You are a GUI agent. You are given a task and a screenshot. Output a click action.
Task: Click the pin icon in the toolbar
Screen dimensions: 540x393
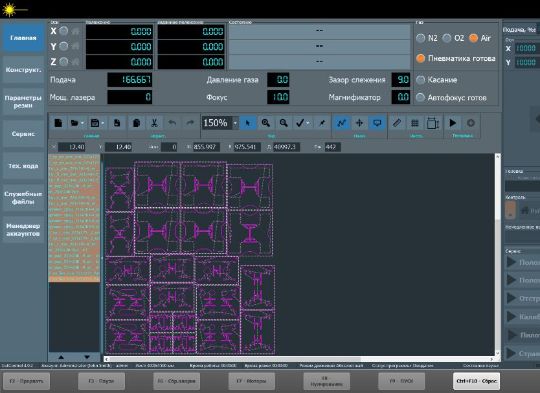[x=322, y=123]
